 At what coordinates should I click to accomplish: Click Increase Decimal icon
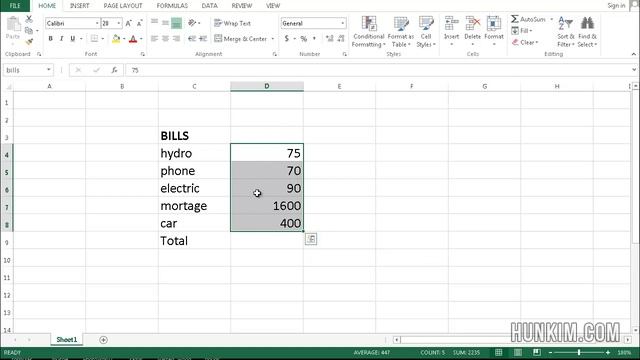coord(329,39)
